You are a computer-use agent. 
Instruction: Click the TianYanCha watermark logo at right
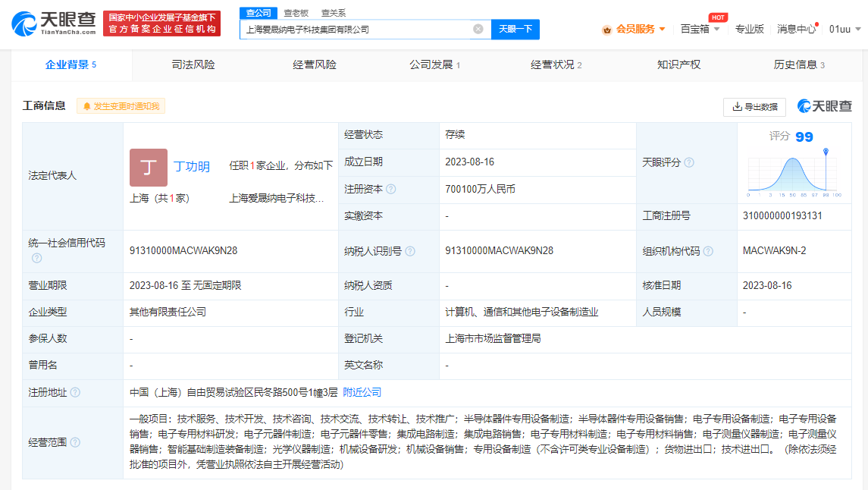click(824, 106)
